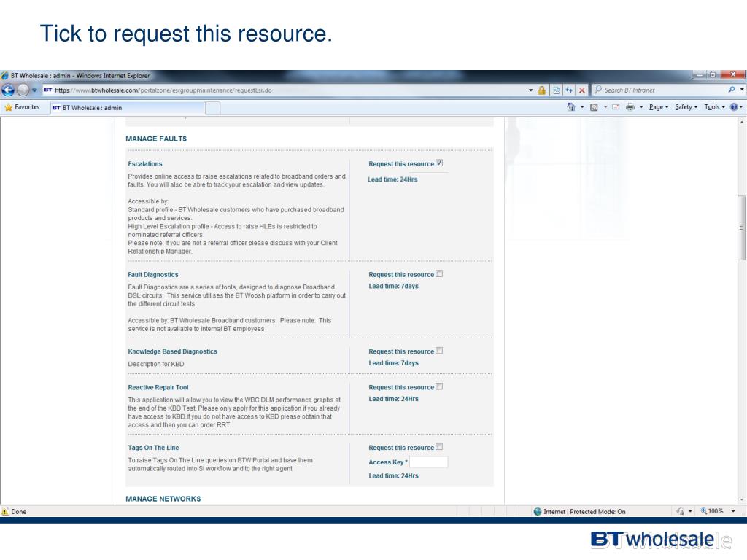Screen dimensions: 747x560
Task: Click the 100% zoom level button
Action: (712, 511)
